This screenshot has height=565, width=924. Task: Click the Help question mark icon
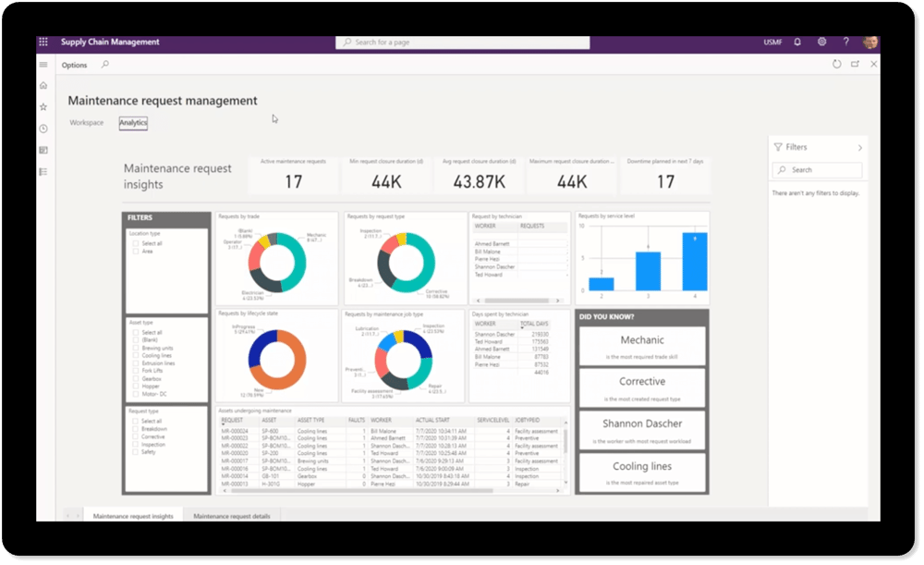coord(846,42)
